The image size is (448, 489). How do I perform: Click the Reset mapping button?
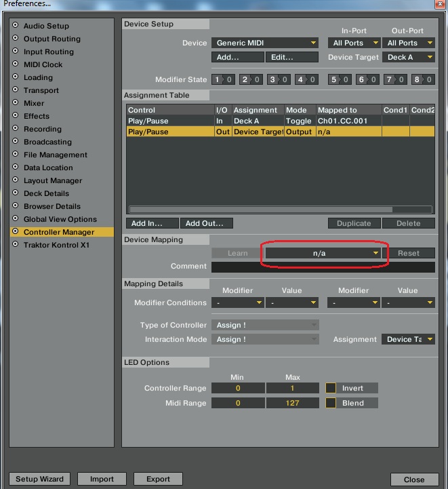(x=409, y=253)
